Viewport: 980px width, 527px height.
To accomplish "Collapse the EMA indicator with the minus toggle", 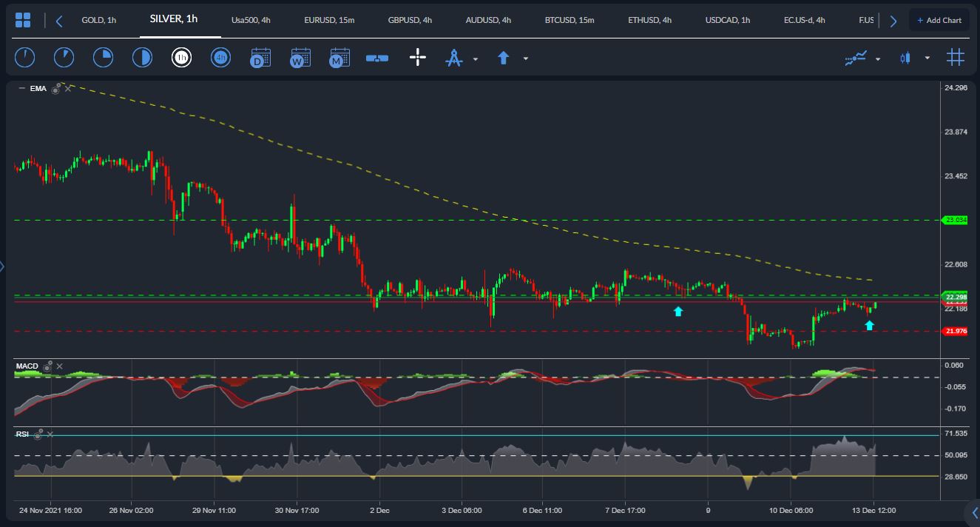I will (21, 89).
